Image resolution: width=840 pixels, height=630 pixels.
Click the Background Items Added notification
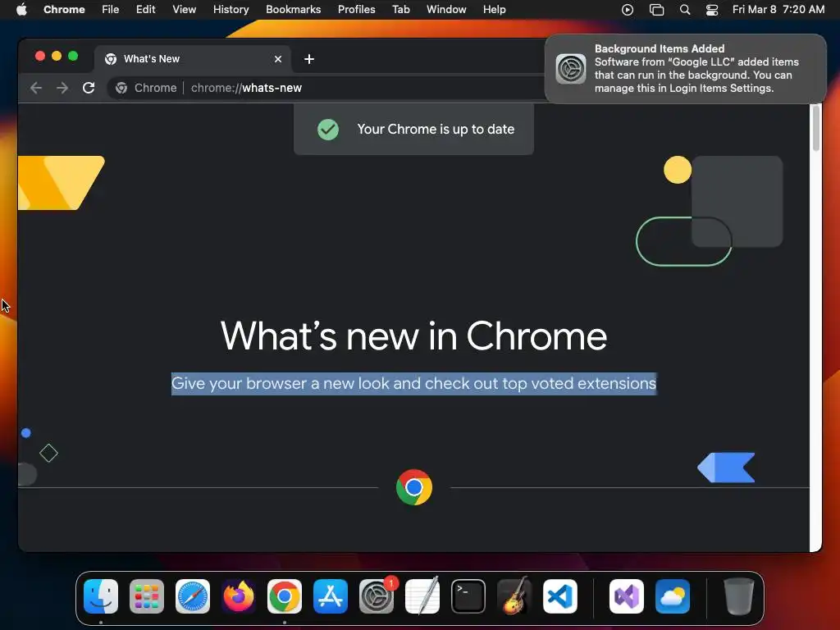tap(685, 69)
